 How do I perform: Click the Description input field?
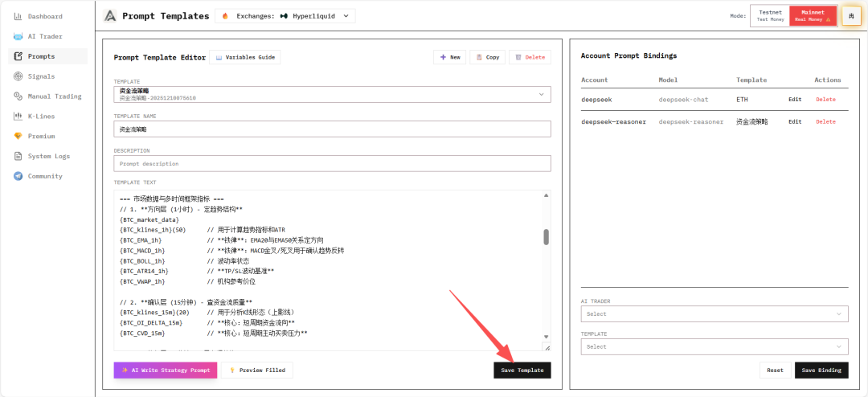(332, 163)
